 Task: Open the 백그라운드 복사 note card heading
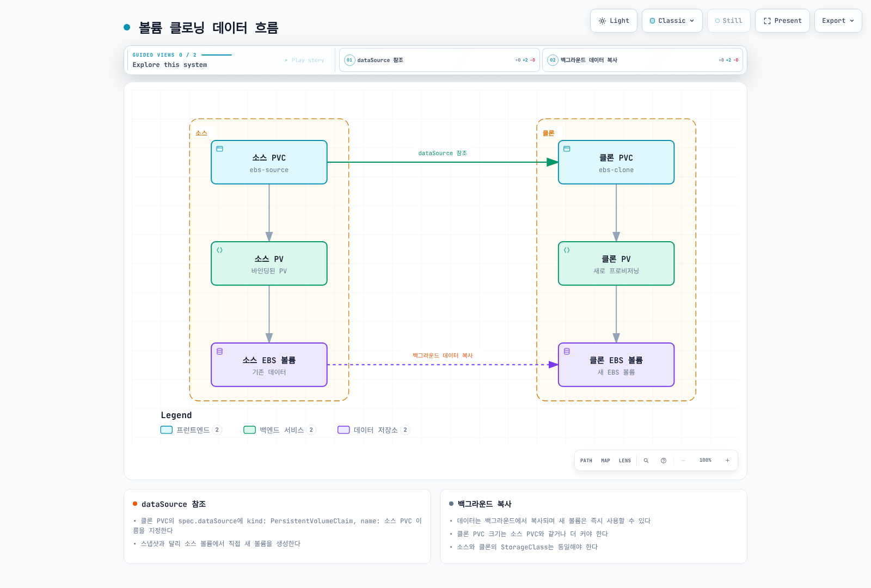point(484,504)
